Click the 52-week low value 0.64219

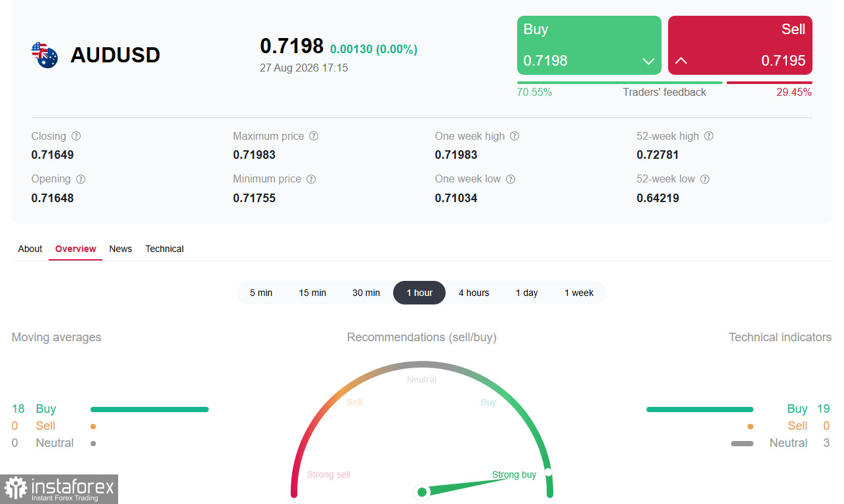(658, 198)
